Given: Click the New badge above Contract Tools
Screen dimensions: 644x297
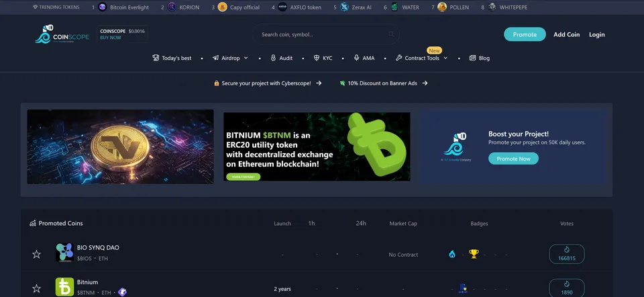Looking at the screenshot, I should 434,50.
